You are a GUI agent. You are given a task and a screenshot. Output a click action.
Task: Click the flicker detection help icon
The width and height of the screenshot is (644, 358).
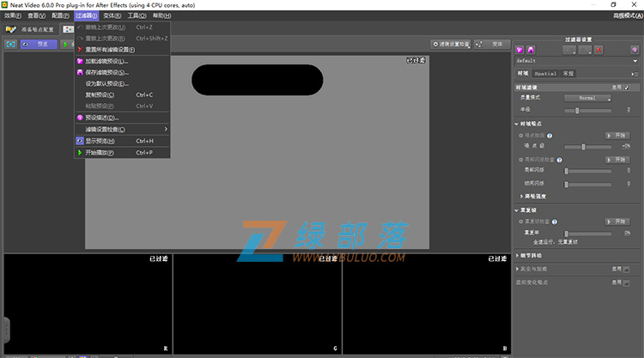[x=559, y=160]
